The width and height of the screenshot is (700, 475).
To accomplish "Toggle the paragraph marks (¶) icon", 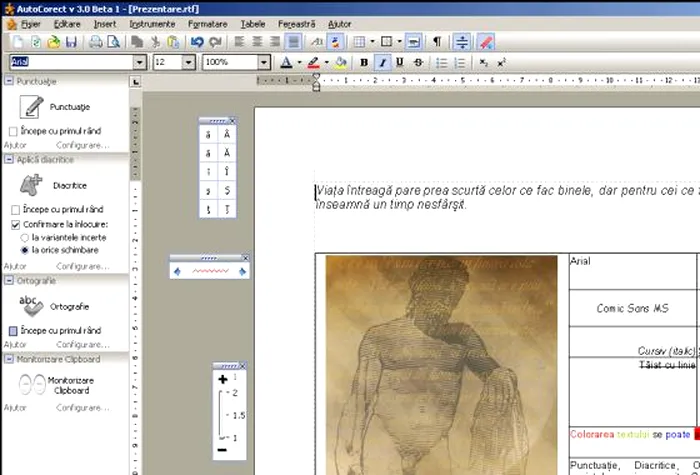I will (x=437, y=42).
